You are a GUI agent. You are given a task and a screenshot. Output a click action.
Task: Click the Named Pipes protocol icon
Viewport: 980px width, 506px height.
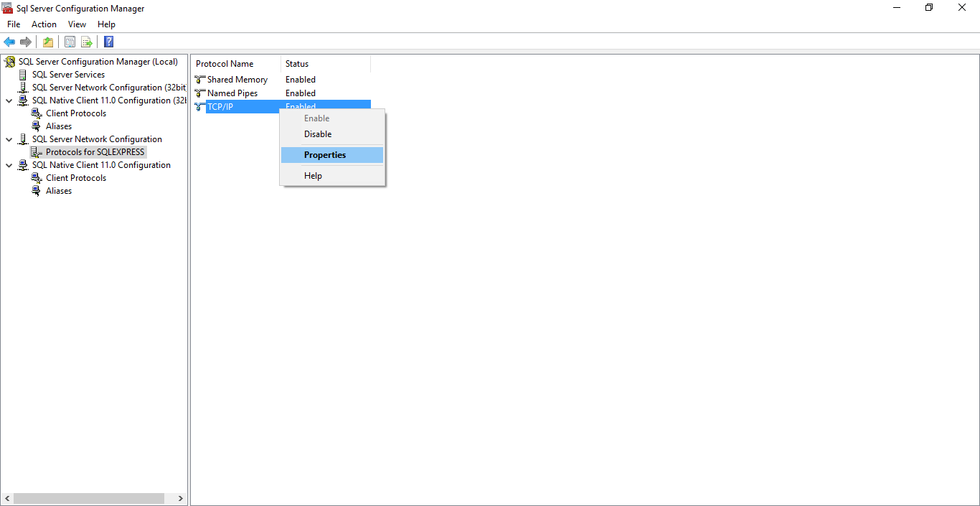click(x=199, y=93)
